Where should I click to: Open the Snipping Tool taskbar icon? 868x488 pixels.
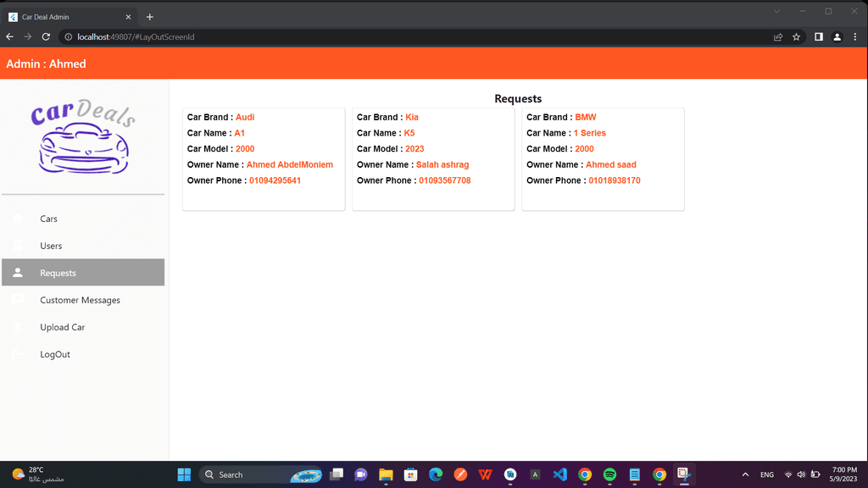[x=684, y=474]
